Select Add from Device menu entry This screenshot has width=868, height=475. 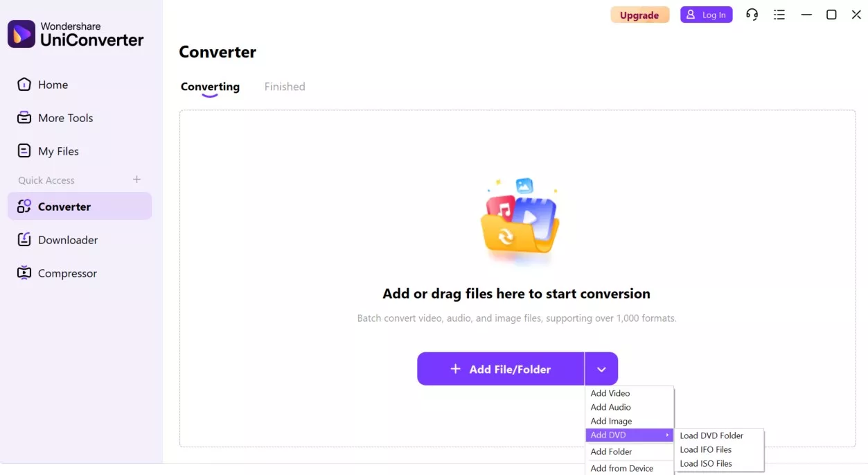click(x=622, y=467)
